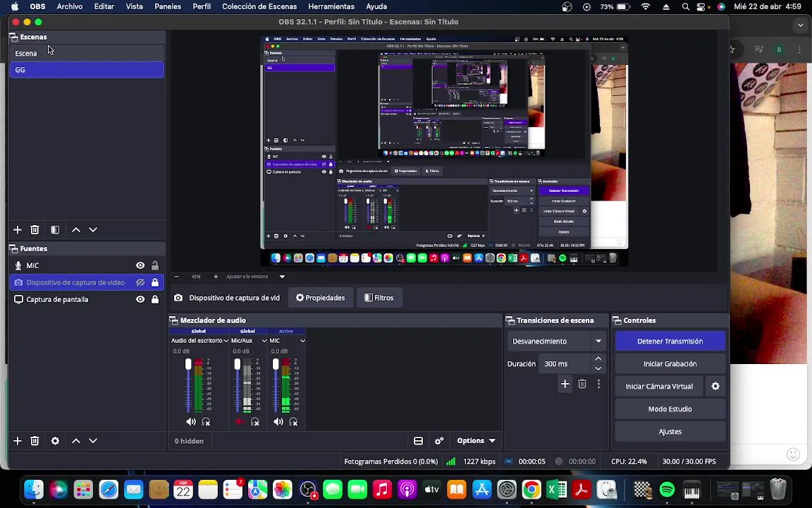Image resolution: width=812 pixels, height=508 pixels.
Task: Click the Duración 300 ms field
Action: (565, 364)
